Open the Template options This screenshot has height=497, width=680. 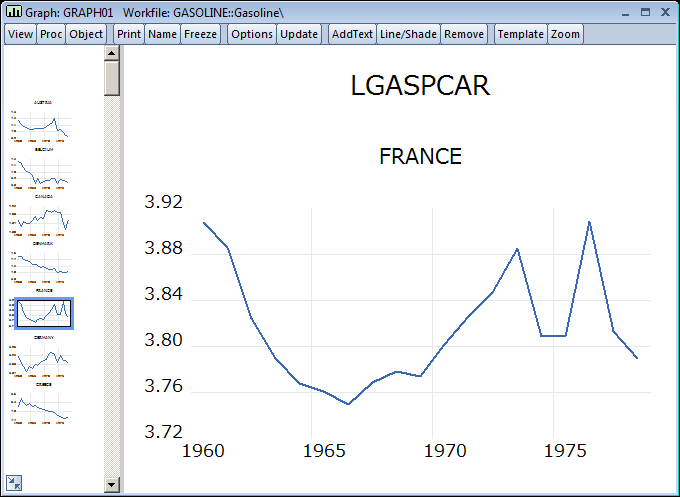pyautogui.click(x=520, y=34)
